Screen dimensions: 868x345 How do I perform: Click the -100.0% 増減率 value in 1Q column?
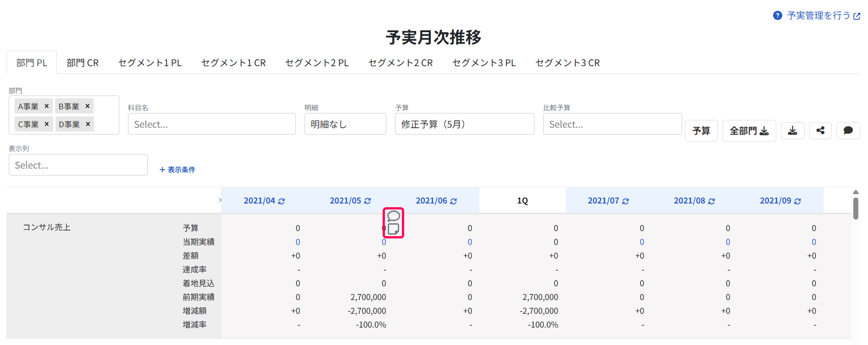(x=543, y=325)
